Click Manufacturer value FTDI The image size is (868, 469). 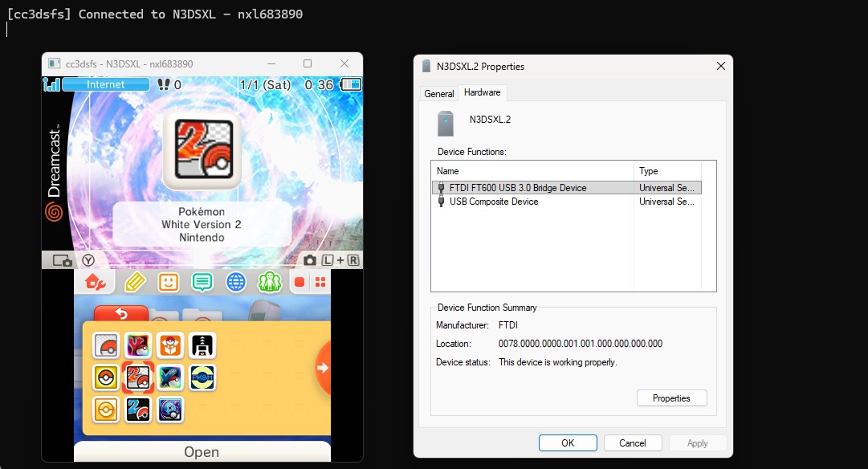pyautogui.click(x=508, y=325)
